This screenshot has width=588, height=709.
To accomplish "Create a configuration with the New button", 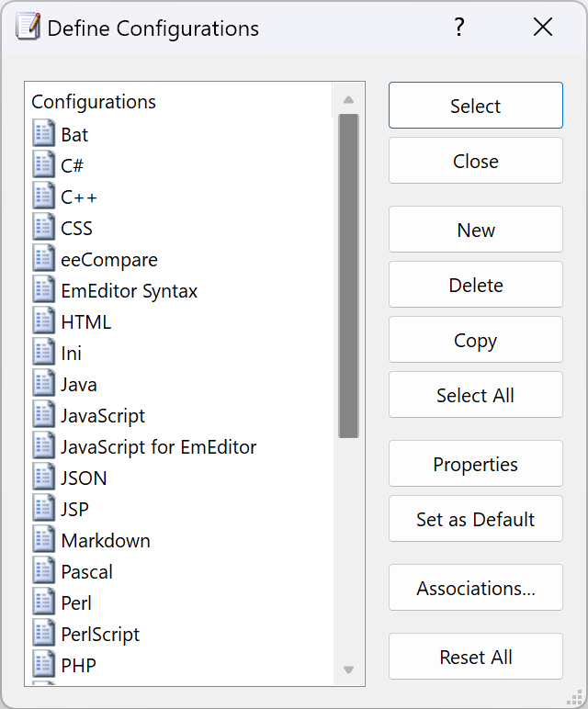I will click(476, 230).
